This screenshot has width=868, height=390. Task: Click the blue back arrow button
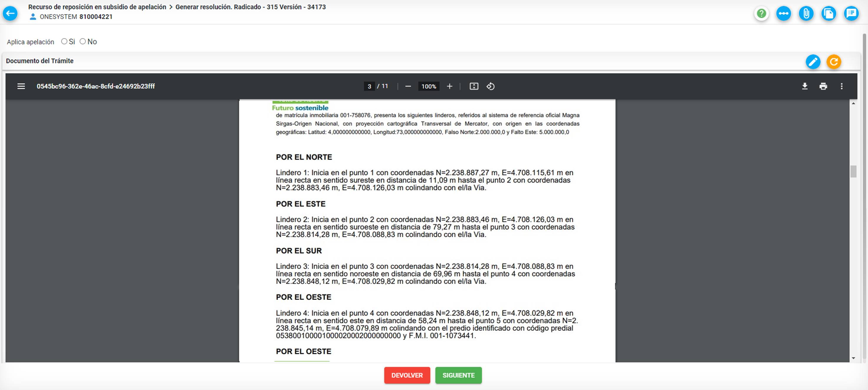click(x=10, y=14)
